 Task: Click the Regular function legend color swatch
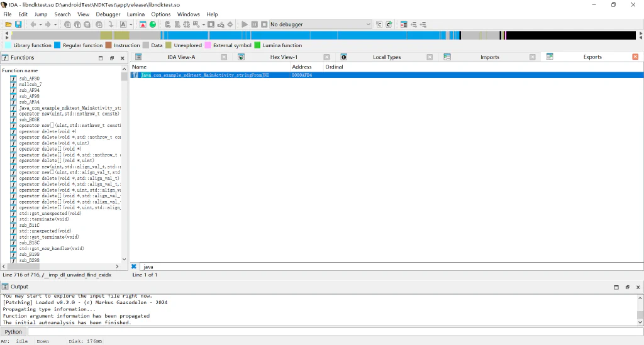(57, 45)
